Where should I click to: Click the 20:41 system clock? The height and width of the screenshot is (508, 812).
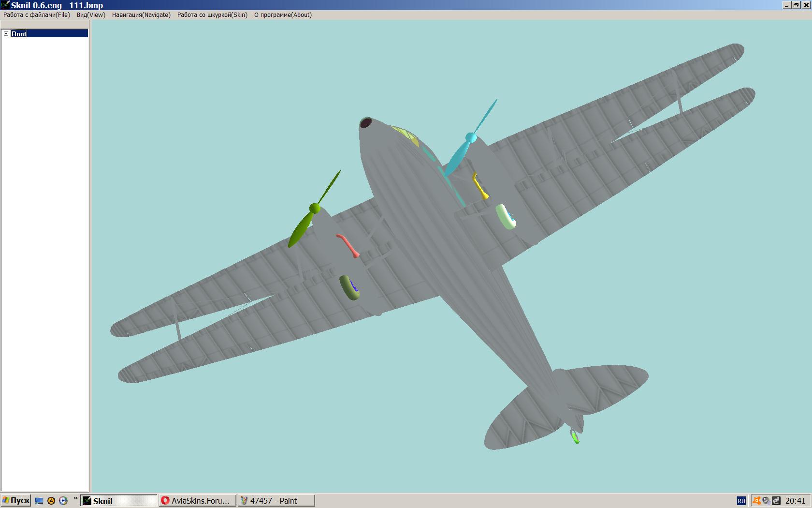coord(796,501)
